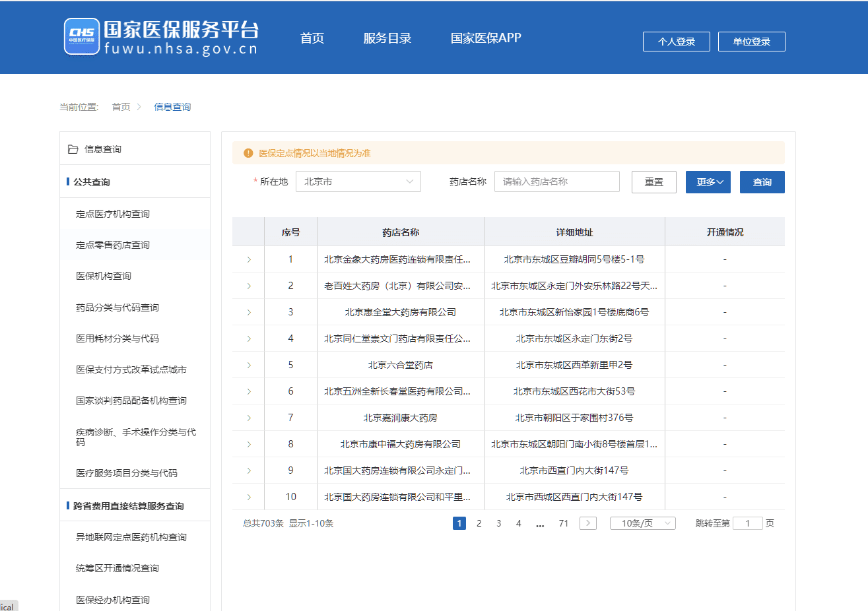Image resolution: width=868 pixels, height=611 pixels.
Task: Go to next page arrow in pagination
Action: (587, 523)
